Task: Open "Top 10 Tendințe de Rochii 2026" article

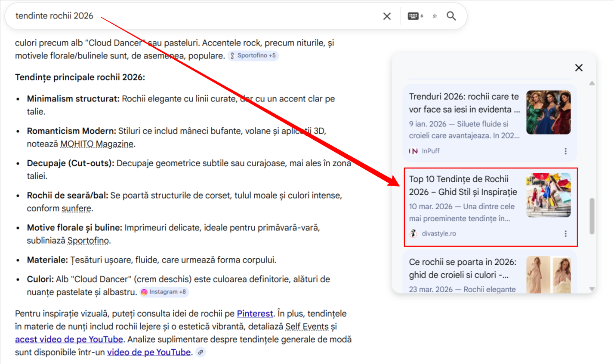Action: coord(463,186)
